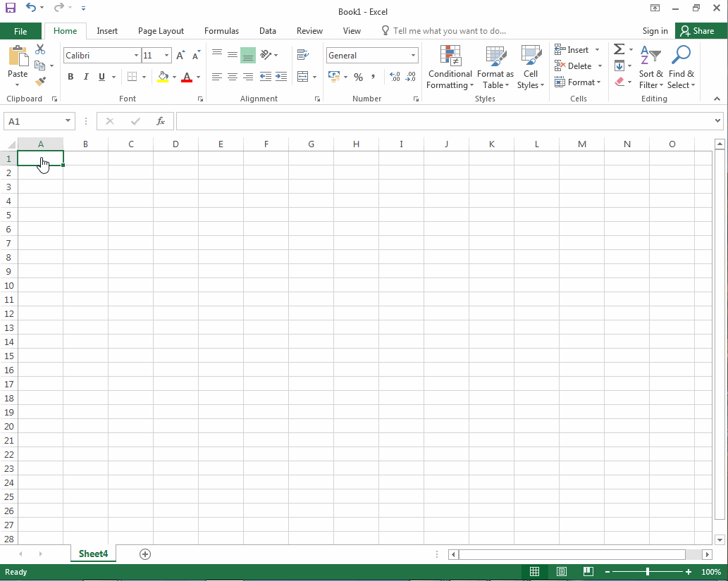Toggle Wrap Text

(x=303, y=55)
